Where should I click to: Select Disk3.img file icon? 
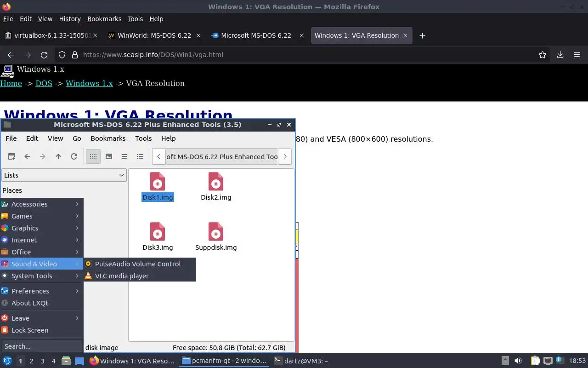coord(158,232)
